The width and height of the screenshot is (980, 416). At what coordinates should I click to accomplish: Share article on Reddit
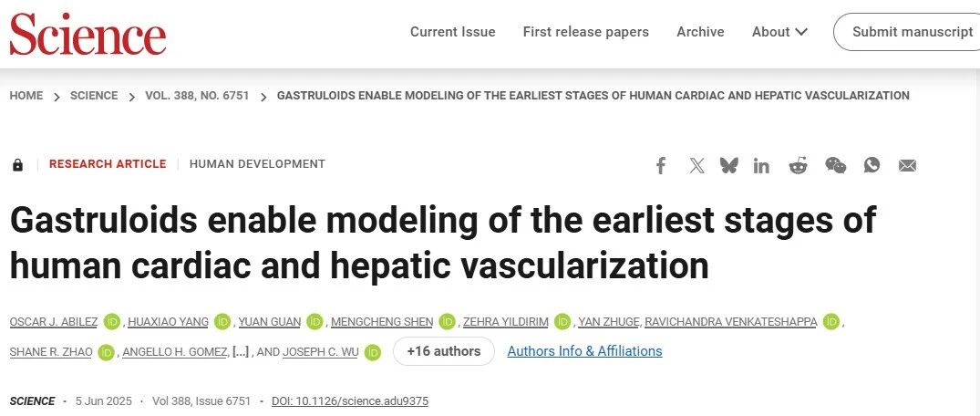coord(798,165)
